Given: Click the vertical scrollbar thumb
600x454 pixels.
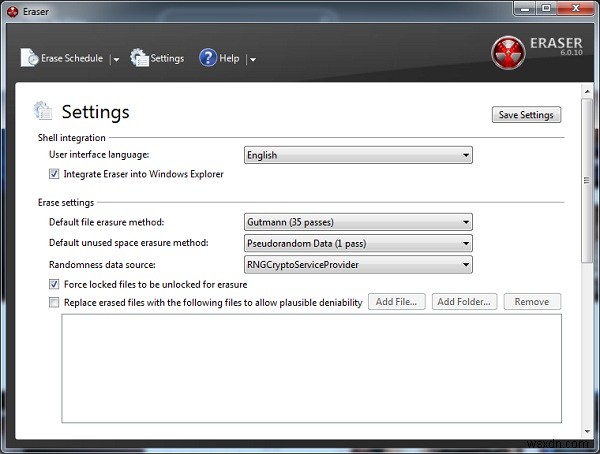Looking at the screenshot, I should click(587, 180).
